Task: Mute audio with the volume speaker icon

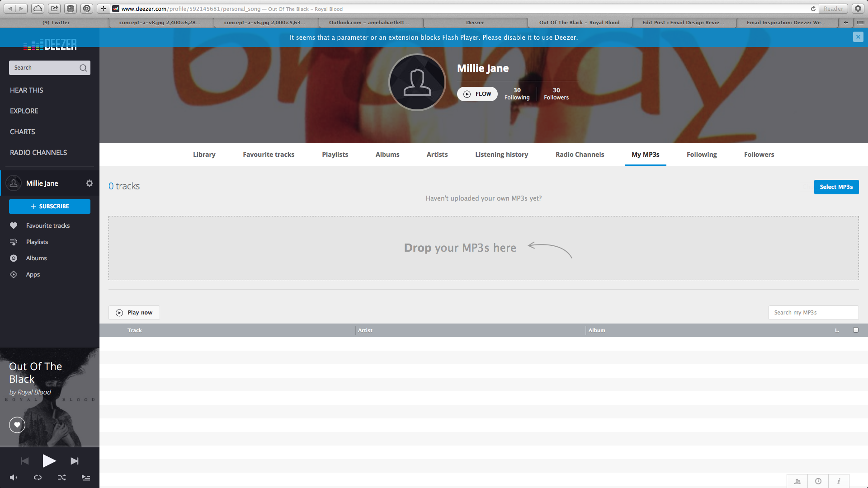Action: tap(13, 477)
